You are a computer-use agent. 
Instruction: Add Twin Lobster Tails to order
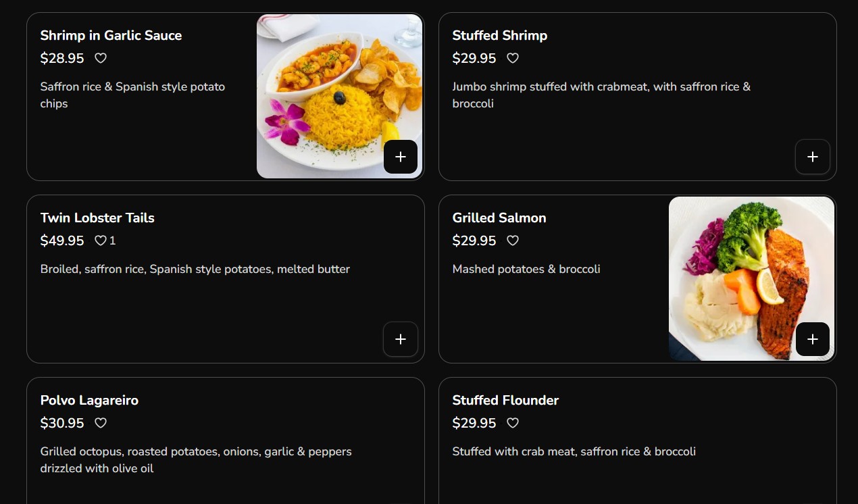pos(401,339)
